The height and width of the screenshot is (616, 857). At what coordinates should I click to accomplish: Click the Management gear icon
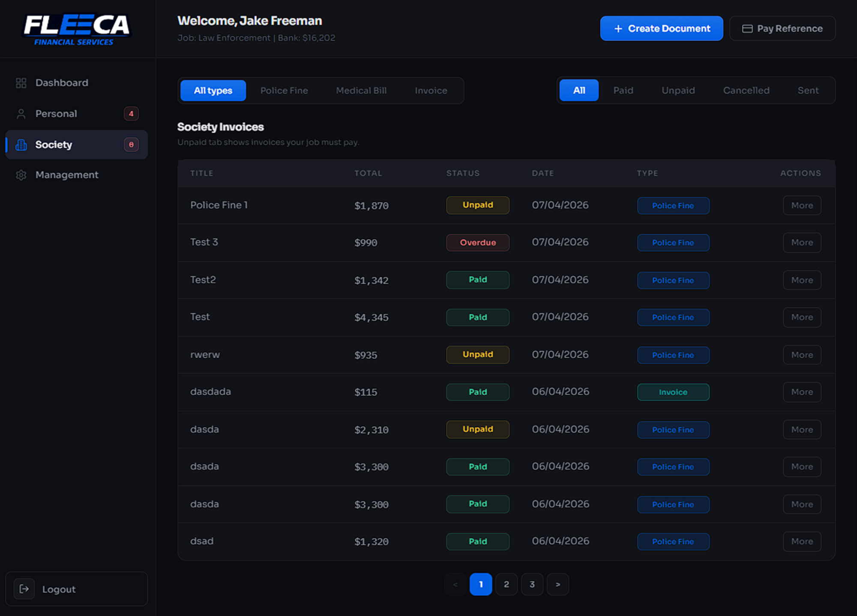(x=21, y=175)
